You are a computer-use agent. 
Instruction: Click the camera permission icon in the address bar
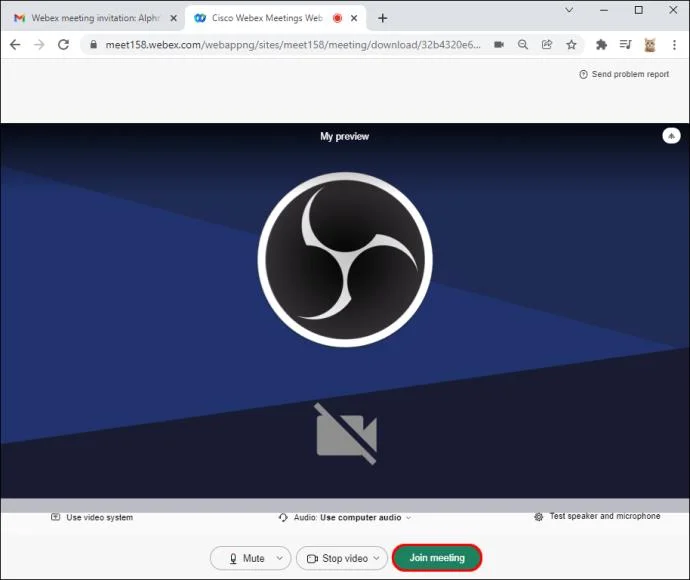click(499, 44)
